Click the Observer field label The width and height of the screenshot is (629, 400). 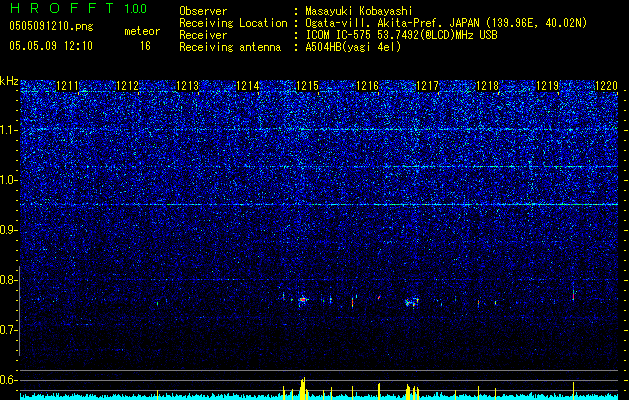coord(203,11)
